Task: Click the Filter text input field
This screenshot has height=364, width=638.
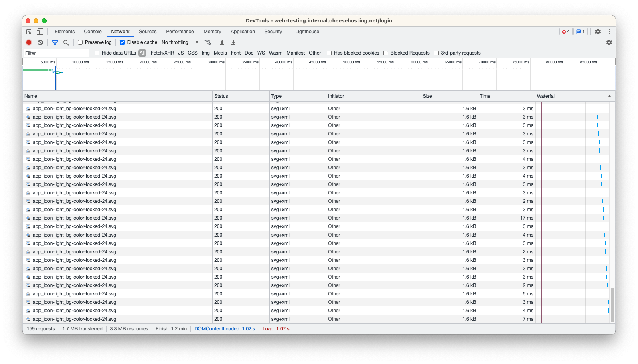Action: [56, 53]
